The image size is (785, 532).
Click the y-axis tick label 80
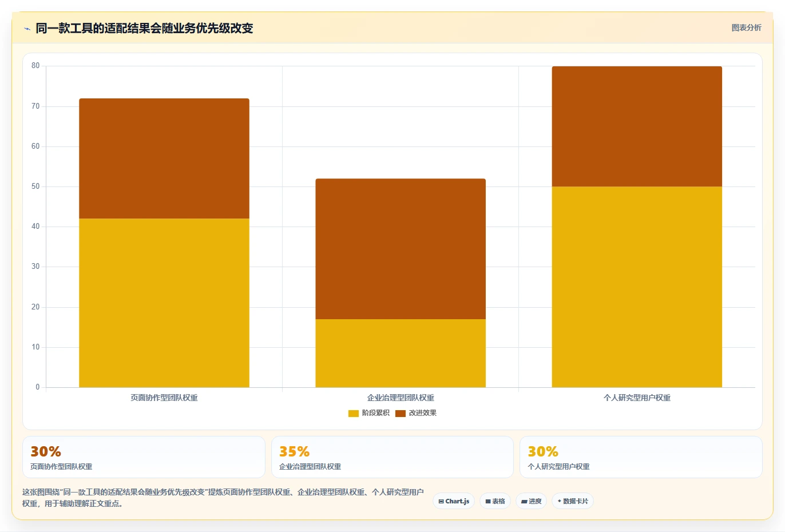coord(35,66)
